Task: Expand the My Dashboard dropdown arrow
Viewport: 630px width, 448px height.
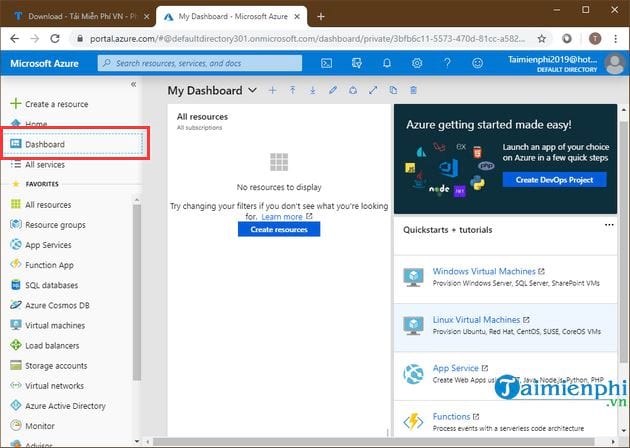Action: [x=252, y=90]
